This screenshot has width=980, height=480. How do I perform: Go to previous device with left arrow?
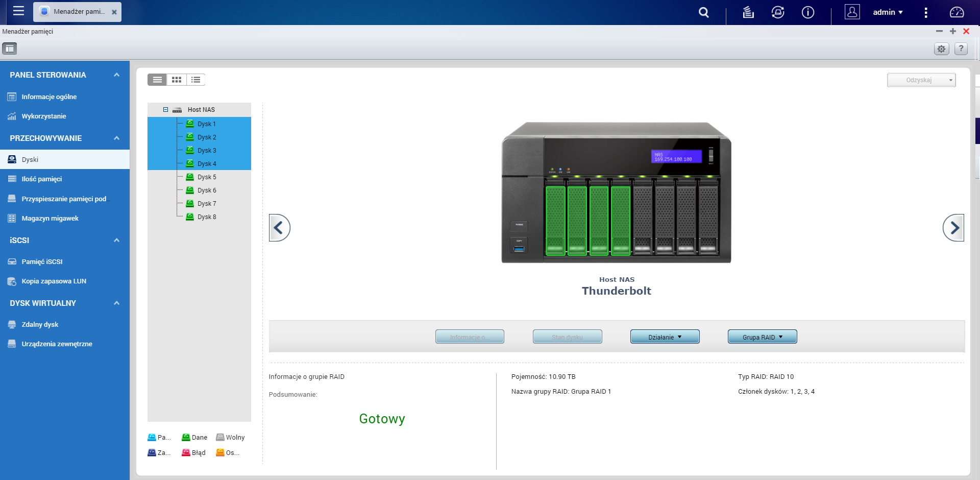[x=279, y=228]
